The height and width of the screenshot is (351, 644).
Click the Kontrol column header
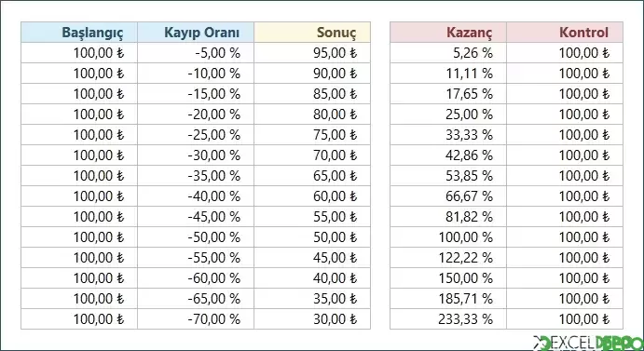pos(565,33)
